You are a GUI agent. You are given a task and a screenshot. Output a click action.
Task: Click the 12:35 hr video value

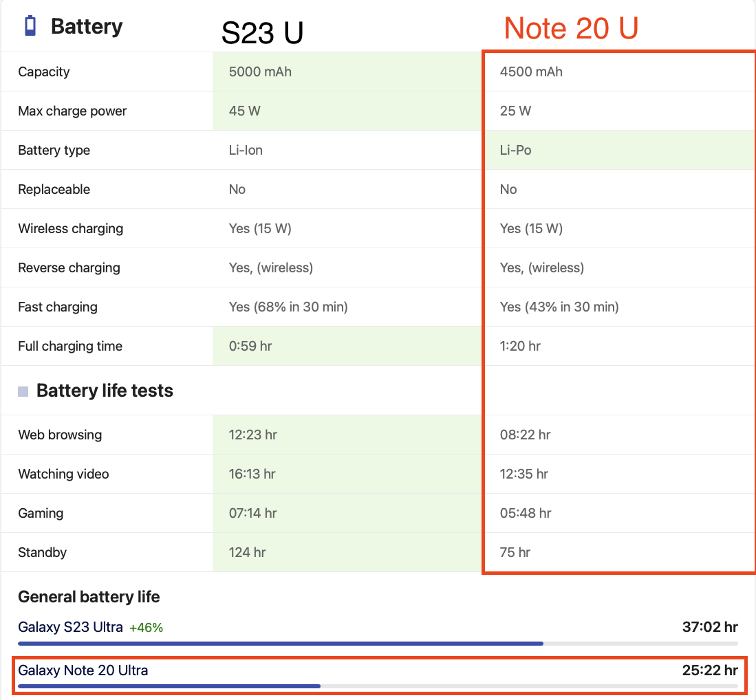[524, 474]
